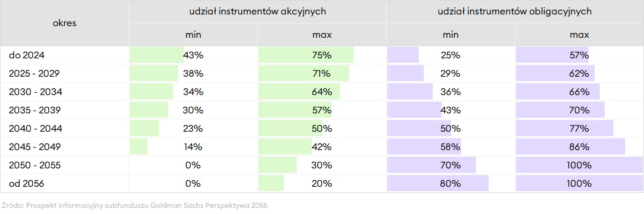Select the 86% bond max bar

[x=570, y=147]
